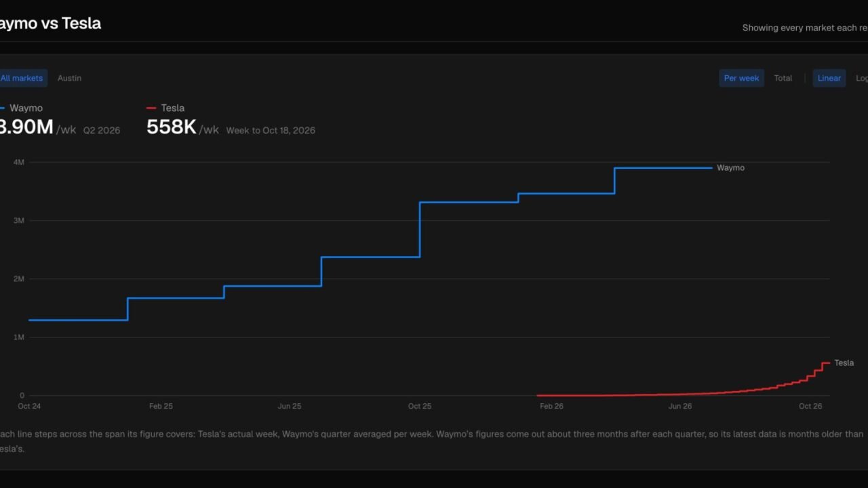The width and height of the screenshot is (868, 488).
Task: Select the Linear scale option
Action: pyautogui.click(x=829, y=78)
